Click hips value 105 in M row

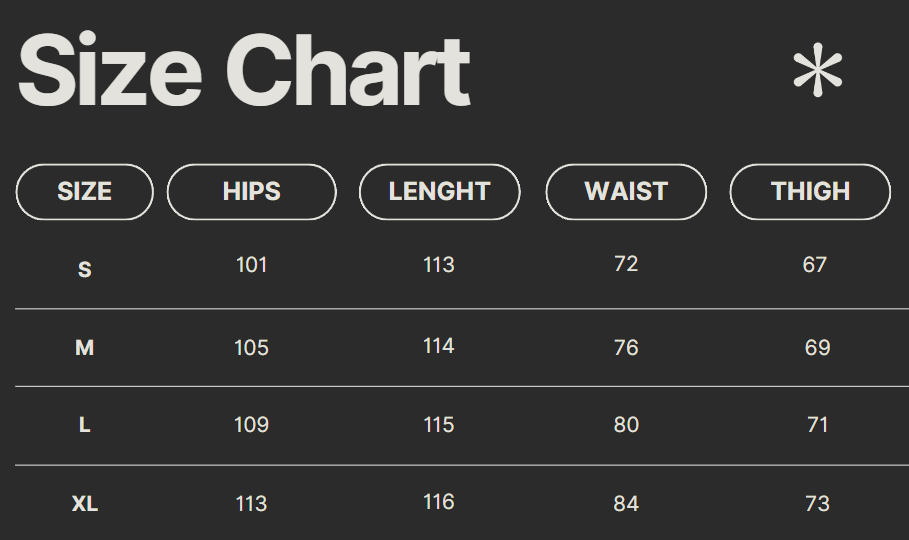[252, 348]
